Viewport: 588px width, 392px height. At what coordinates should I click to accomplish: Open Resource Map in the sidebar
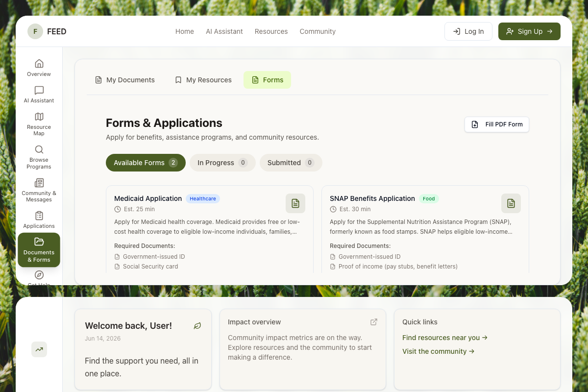click(39, 123)
